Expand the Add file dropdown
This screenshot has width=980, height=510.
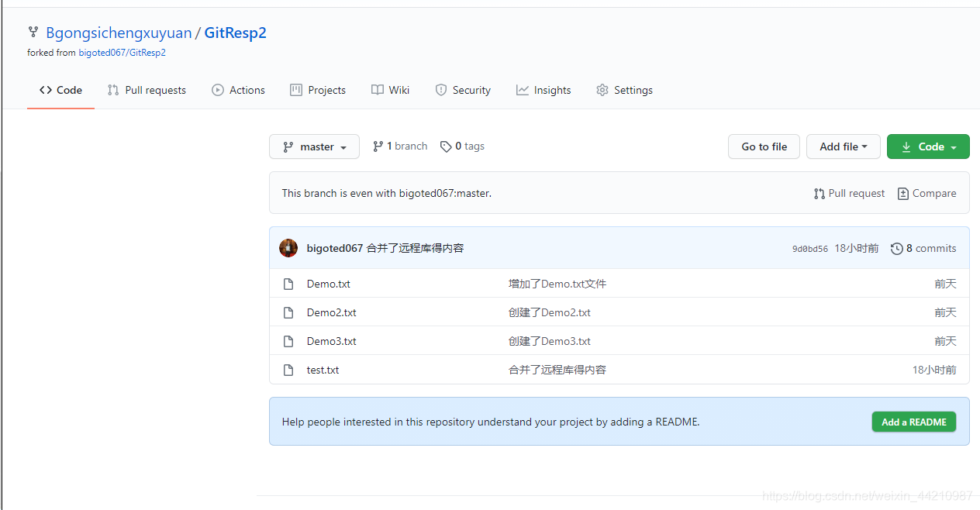click(x=844, y=146)
